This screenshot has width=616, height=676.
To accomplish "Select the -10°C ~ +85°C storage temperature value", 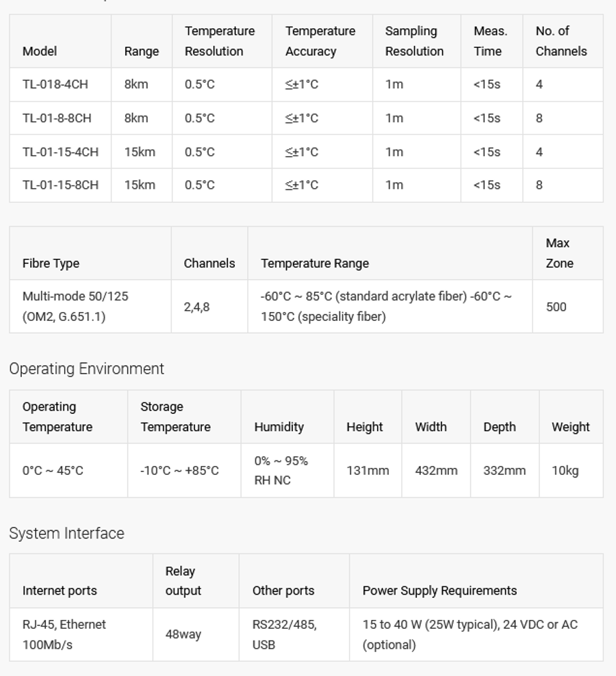I will 179,471.
